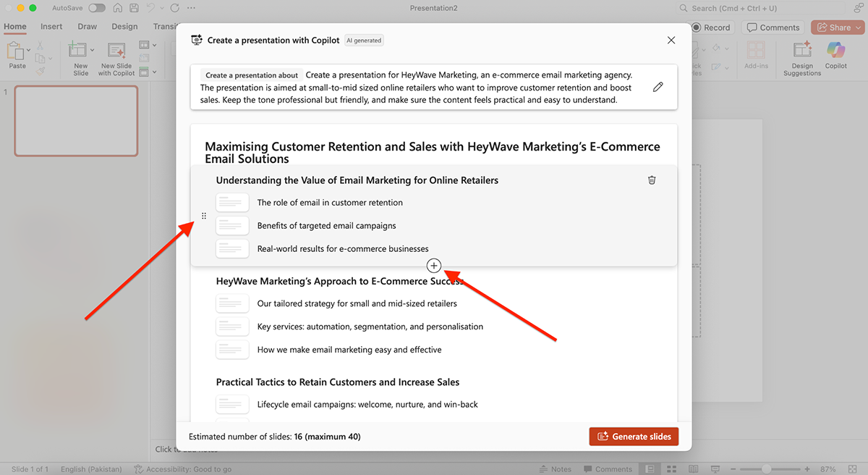The height and width of the screenshot is (475, 868).
Task: Click the pencil icon to edit prompt
Action: 658,87
